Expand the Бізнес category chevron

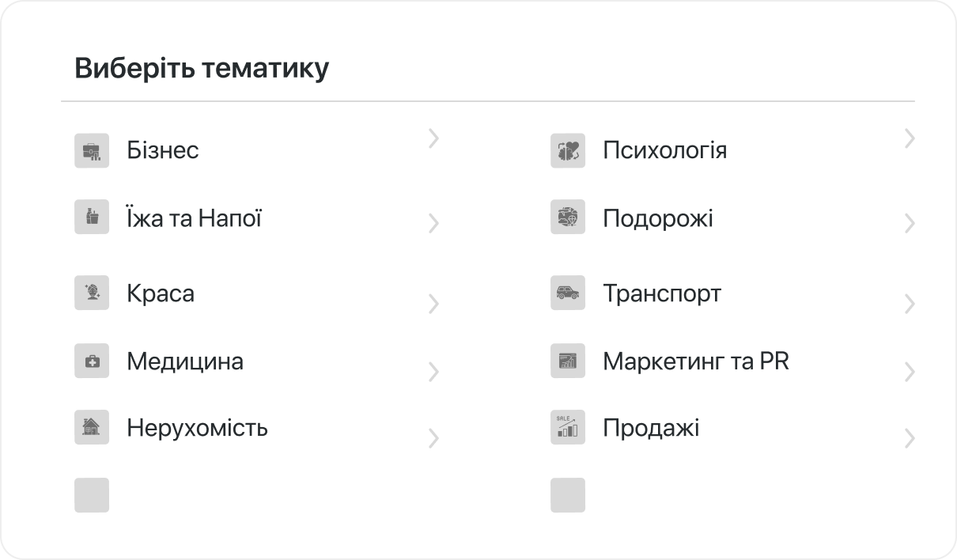coord(433,139)
